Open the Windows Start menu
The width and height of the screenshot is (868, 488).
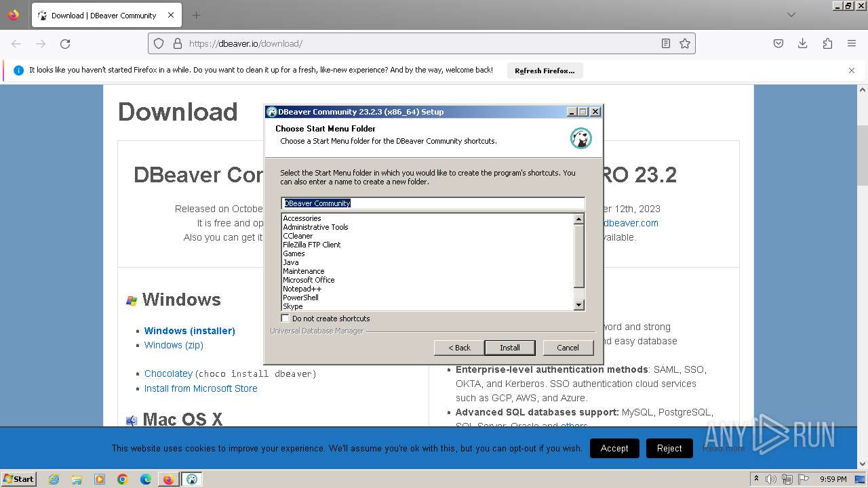pos(19,479)
